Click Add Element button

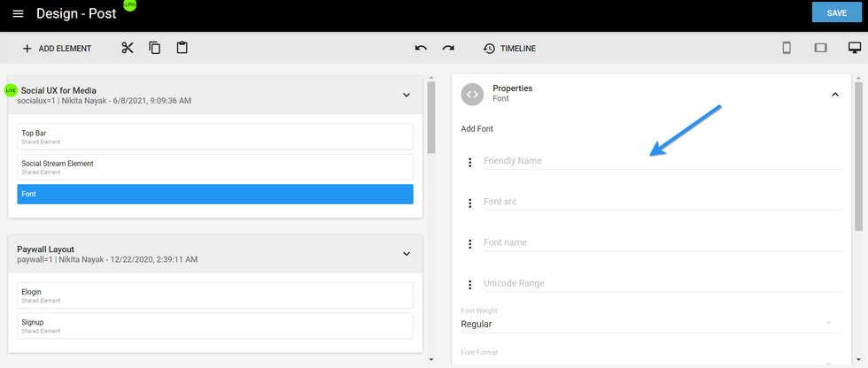[x=57, y=49]
